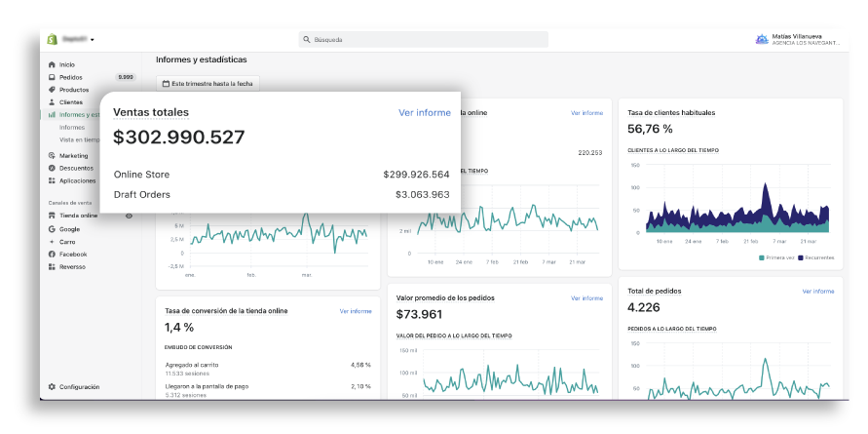Focus the Búsqueda search field

click(x=424, y=39)
